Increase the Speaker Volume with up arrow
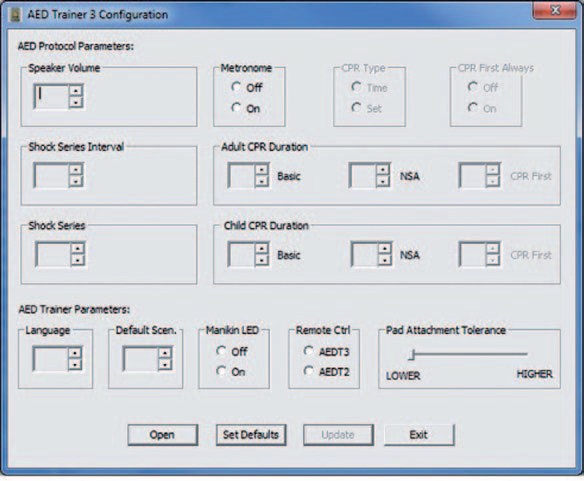This screenshot has width=584, height=481. [x=76, y=91]
